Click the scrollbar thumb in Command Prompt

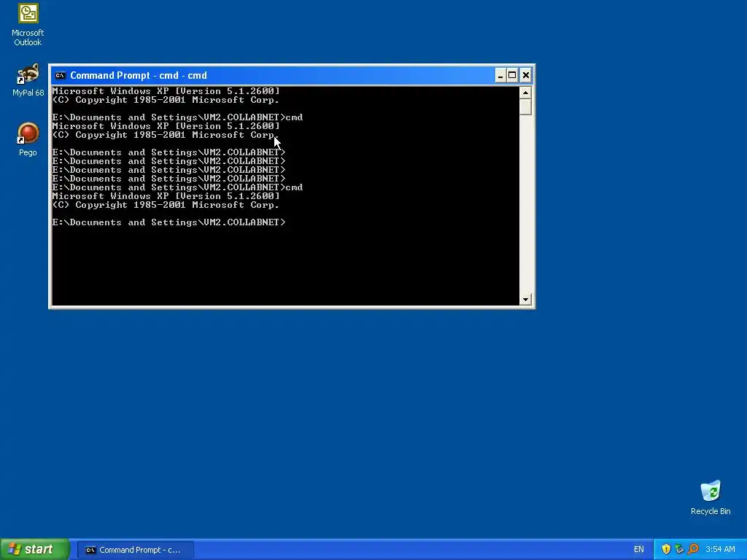525,106
